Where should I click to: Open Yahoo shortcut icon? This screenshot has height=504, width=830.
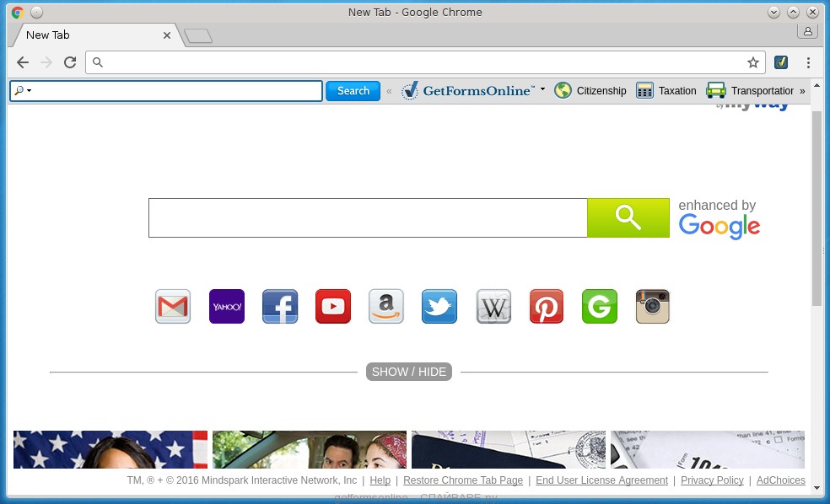[x=226, y=306]
